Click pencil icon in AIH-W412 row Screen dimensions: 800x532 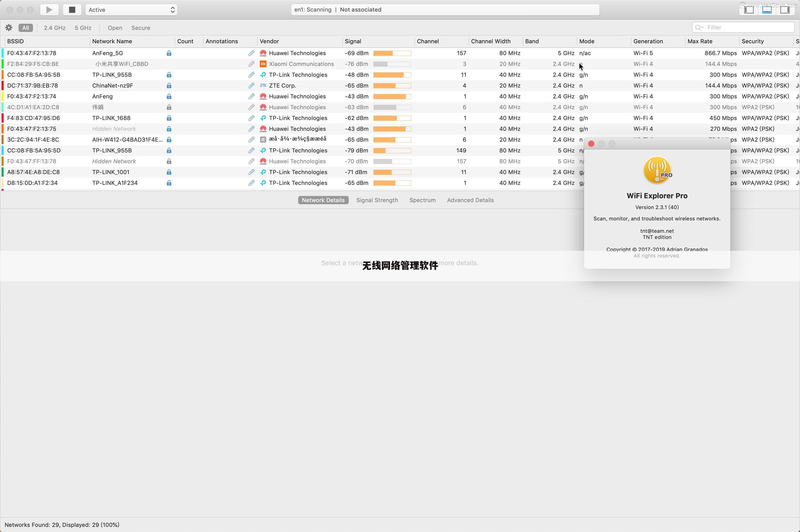[x=251, y=140]
